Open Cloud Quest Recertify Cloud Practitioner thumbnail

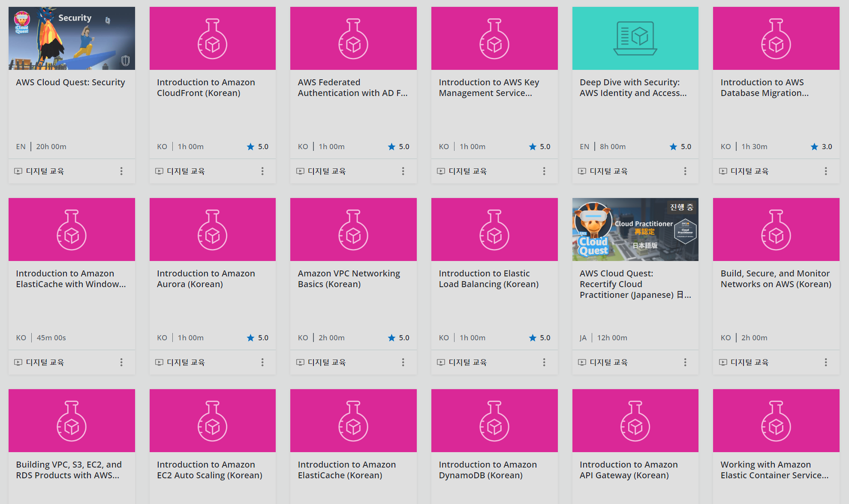tap(635, 229)
